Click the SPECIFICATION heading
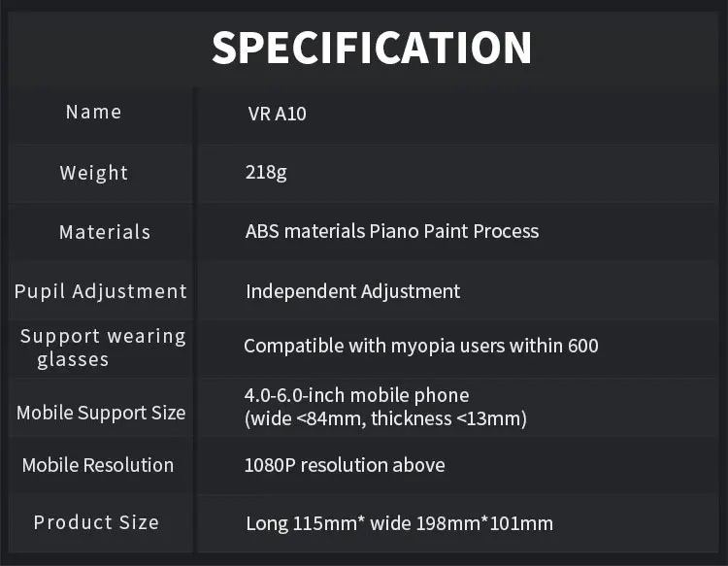This screenshot has height=566, width=728. pos(372,48)
